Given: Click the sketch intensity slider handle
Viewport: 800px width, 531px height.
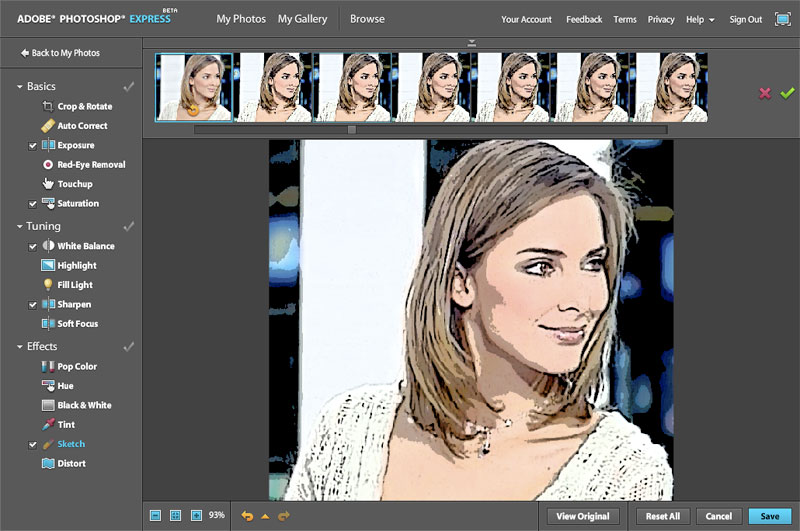Looking at the screenshot, I should (x=352, y=129).
